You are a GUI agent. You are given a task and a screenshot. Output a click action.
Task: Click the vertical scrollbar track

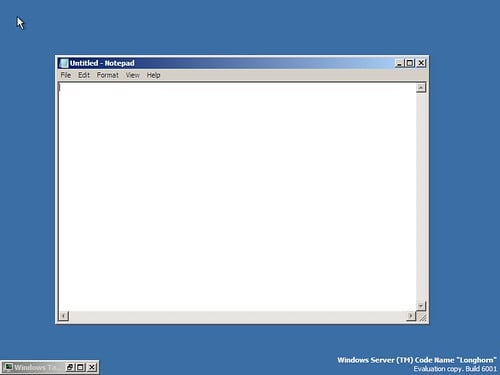[x=421, y=197]
